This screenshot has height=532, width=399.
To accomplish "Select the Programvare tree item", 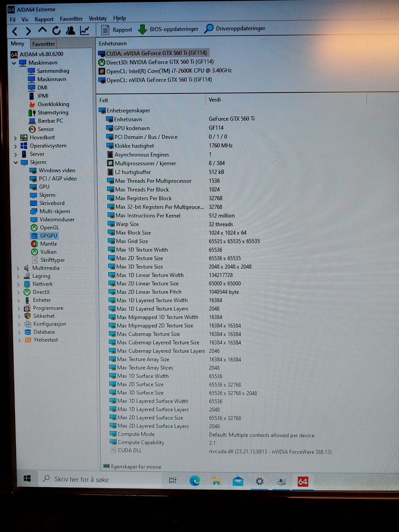I will click(x=44, y=308).
